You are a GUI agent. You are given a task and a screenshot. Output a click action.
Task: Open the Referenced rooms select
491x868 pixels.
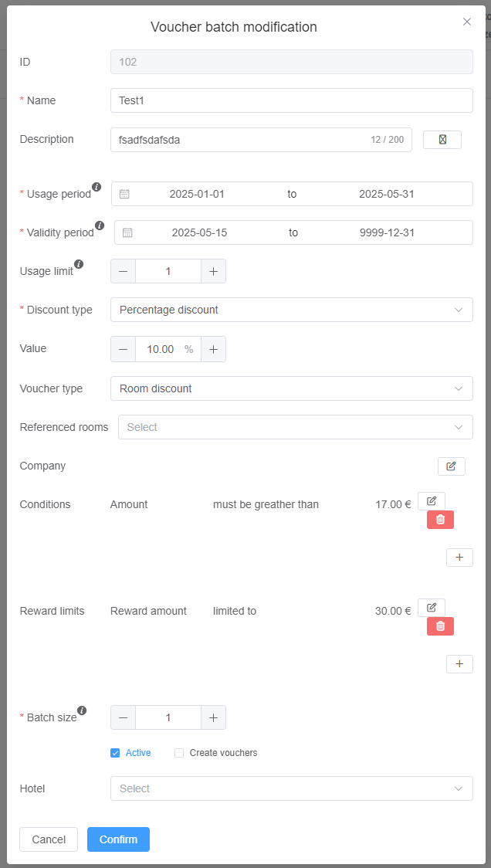click(295, 427)
